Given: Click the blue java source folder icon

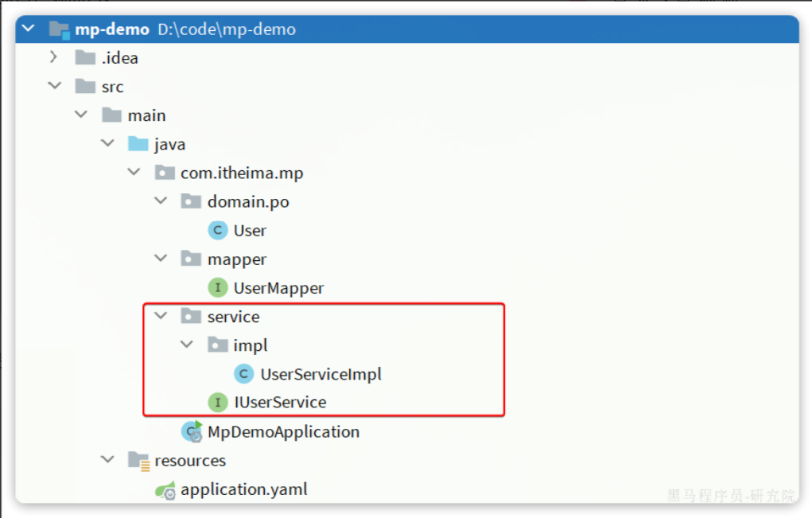Looking at the screenshot, I should tap(138, 144).
